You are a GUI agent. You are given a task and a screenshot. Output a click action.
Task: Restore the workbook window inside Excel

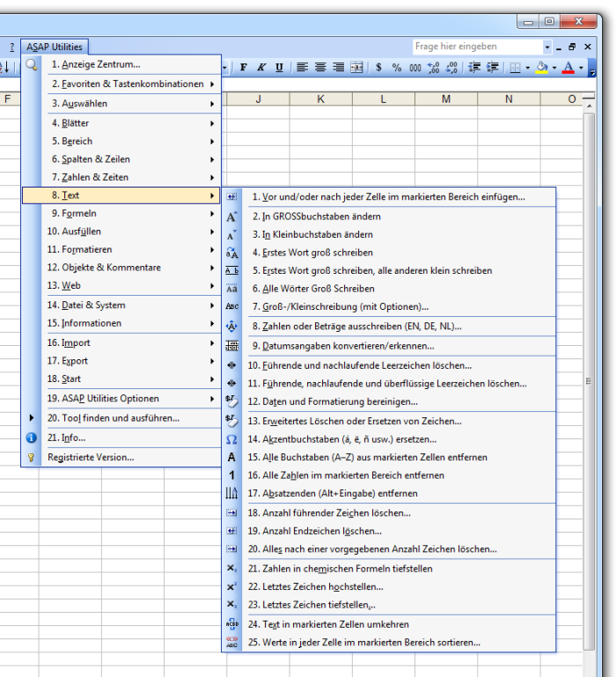pyautogui.click(x=572, y=47)
